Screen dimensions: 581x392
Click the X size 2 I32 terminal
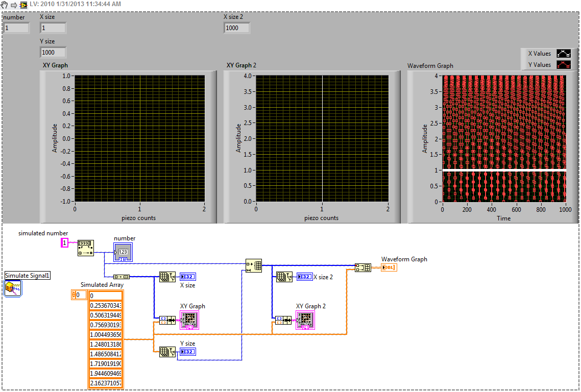coord(305,277)
